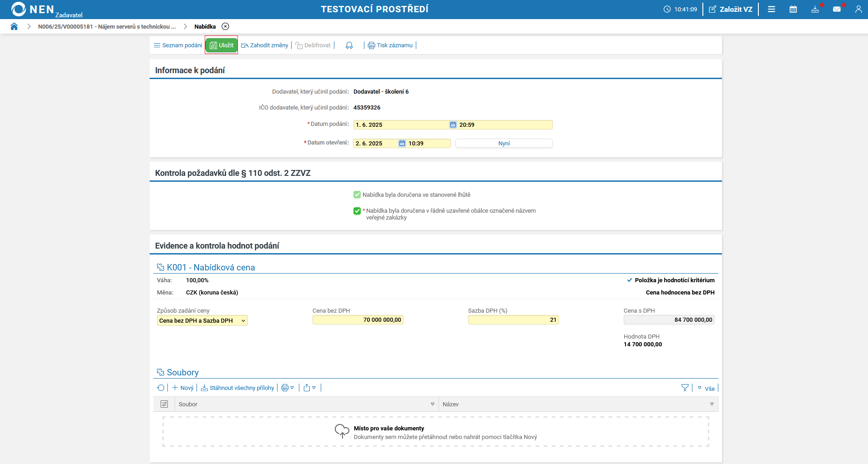868x464 pixels.
Task: Open the hamburger main menu
Action: click(771, 9)
